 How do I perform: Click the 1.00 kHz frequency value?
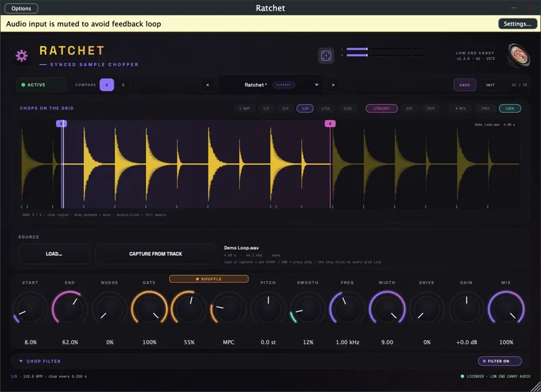[348, 342]
